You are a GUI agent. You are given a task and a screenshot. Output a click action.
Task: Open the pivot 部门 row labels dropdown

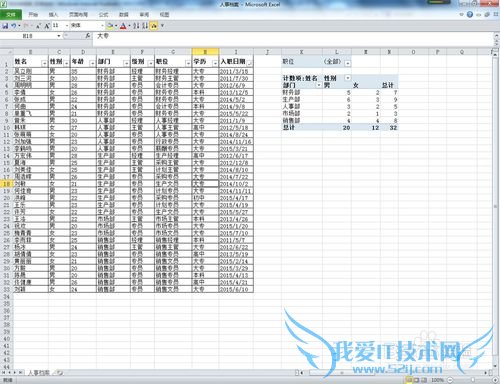tap(319, 85)
